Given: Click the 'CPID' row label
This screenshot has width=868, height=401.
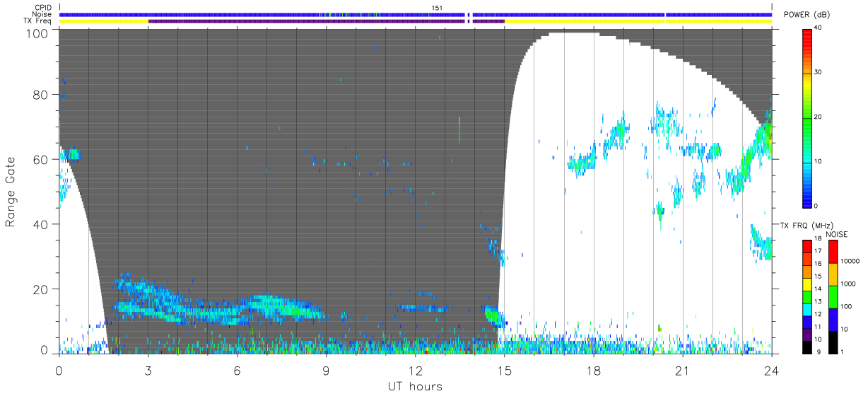Looking at the screenshot, I should 43,8.
